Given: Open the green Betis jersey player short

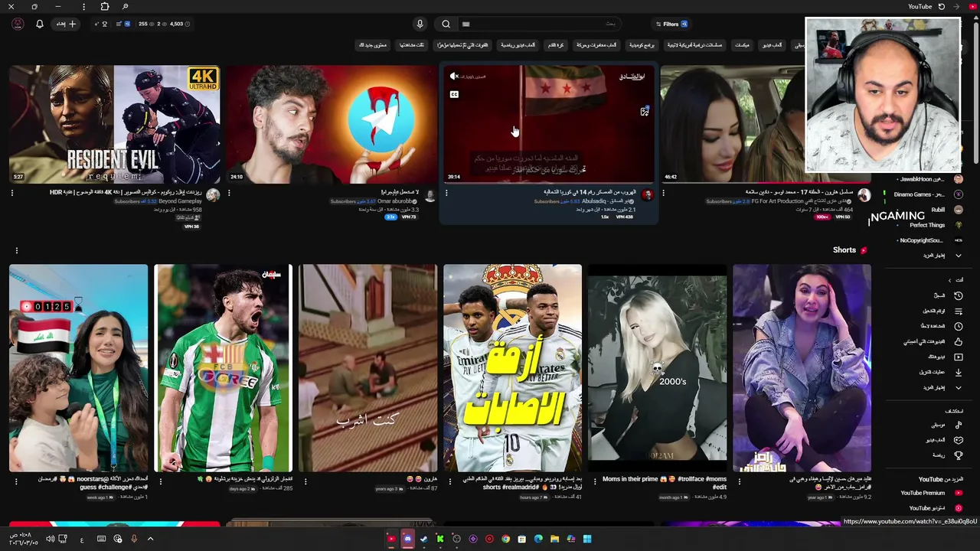Looking at the screenshot, I should [223, 368].
